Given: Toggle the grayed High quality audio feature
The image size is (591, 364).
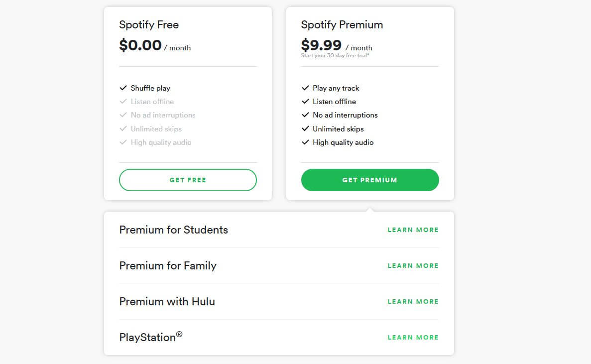Looking at the screenshot, I should (x=123, y=142).
